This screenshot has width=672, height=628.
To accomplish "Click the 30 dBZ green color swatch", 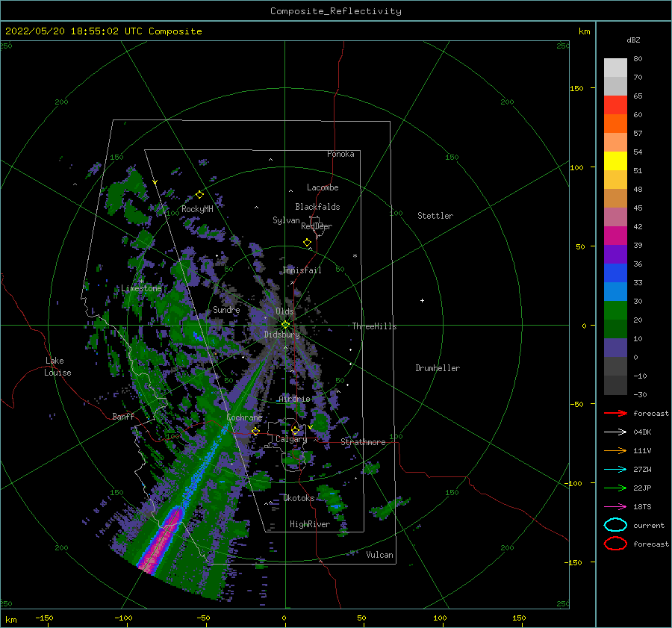I will [615, 310].
